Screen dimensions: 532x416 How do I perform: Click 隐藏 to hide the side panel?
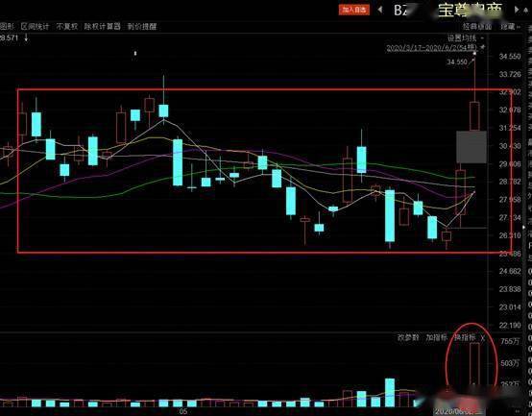508,27
